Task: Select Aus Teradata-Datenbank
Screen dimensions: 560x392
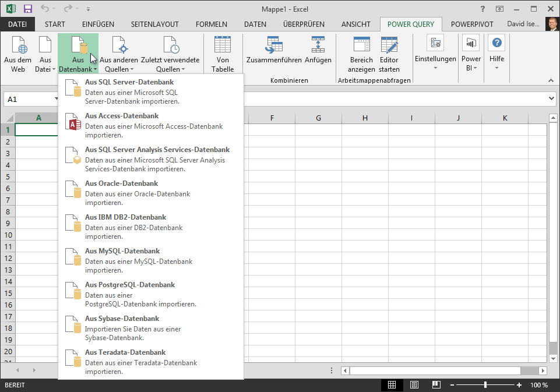Action: (x=151, y=362)
